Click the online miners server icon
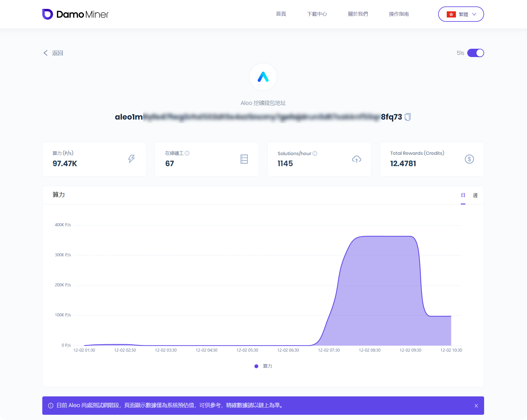This screenshot has height=420, width=527. [x=244, y=159]
